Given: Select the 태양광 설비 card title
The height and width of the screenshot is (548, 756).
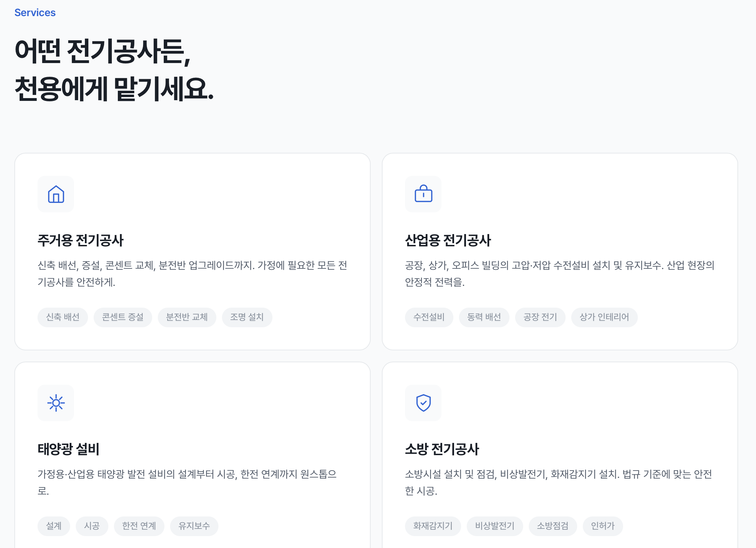Looking at the screenshot, I should pyautogui.click(x=69, y=449).
